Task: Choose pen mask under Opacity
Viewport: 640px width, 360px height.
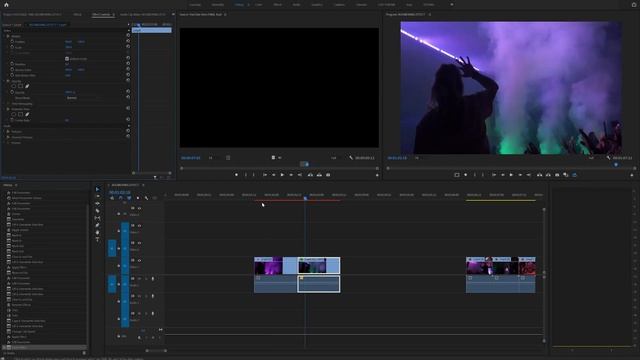Action: click(x=27, y=86)
